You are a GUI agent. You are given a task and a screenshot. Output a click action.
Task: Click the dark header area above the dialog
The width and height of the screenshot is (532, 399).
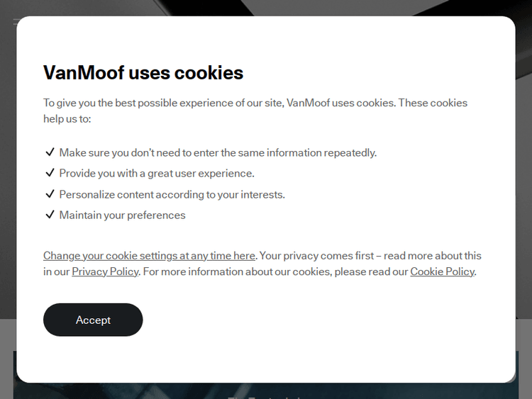click(266, 7)
